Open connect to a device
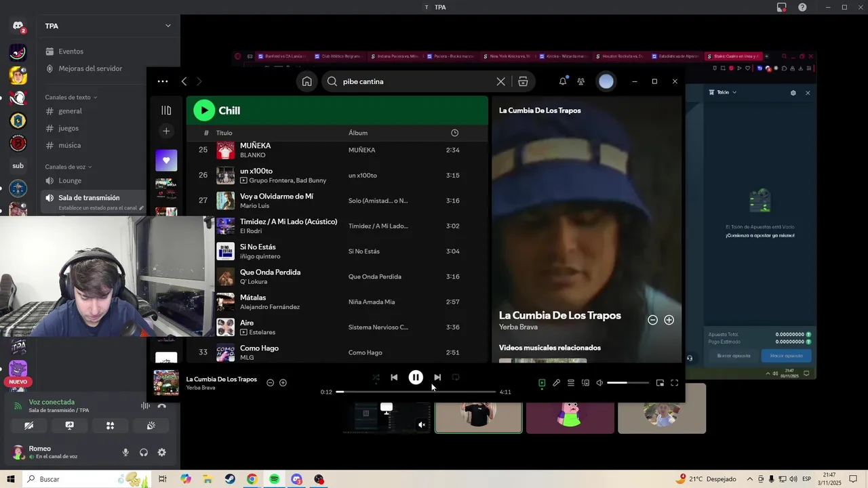The height and width of the screenshot is (488, 868). 585,383
